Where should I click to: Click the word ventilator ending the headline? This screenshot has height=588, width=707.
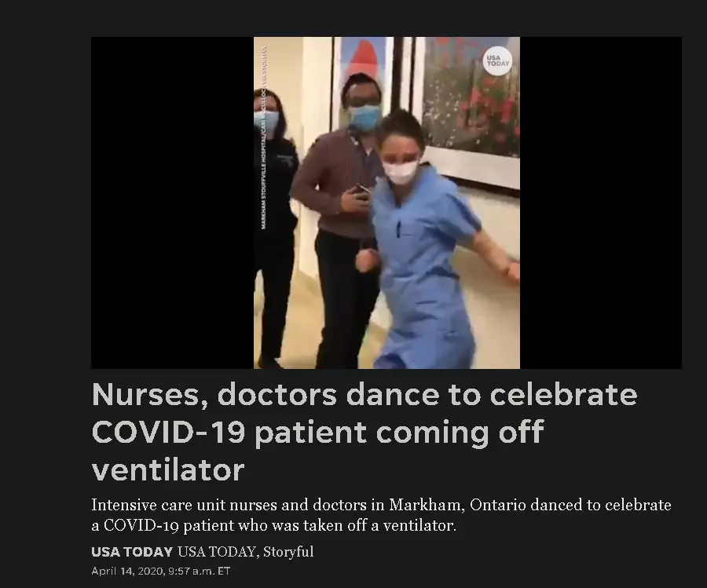[x=168, y=469]
